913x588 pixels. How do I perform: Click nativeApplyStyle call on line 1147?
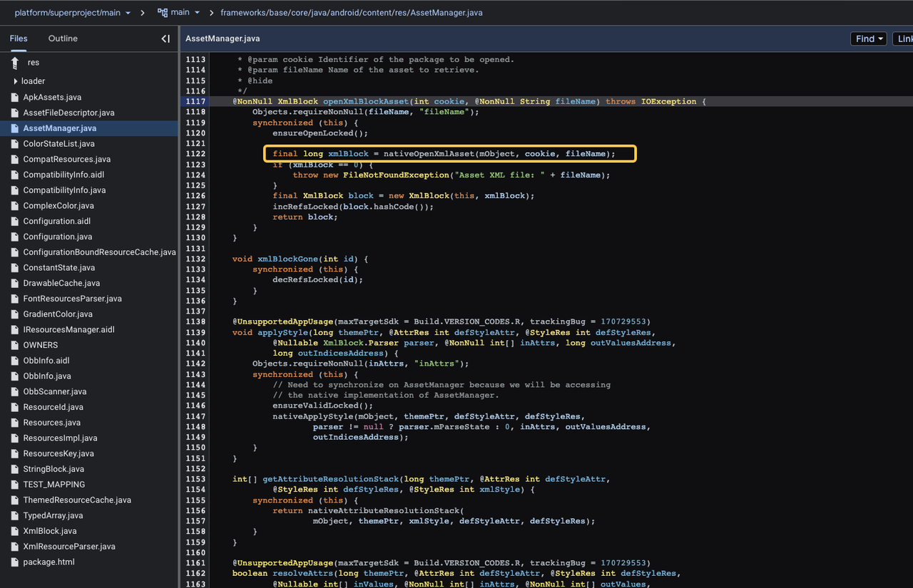pos(313,416)
